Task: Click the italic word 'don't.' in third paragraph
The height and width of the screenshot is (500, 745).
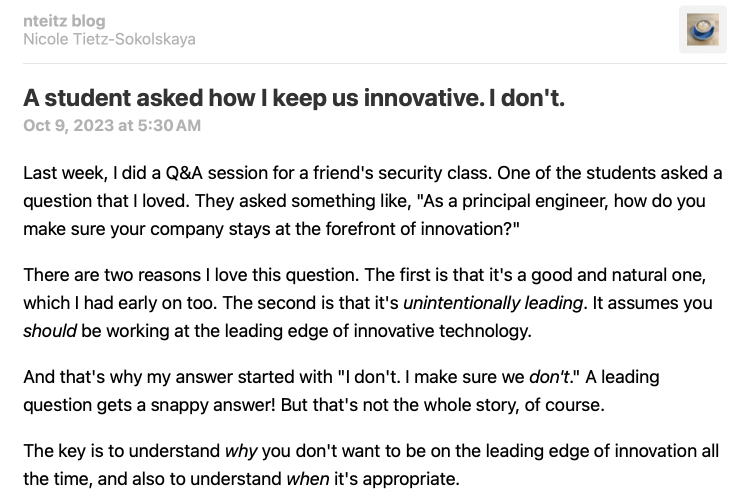Action: coord(550,377)
